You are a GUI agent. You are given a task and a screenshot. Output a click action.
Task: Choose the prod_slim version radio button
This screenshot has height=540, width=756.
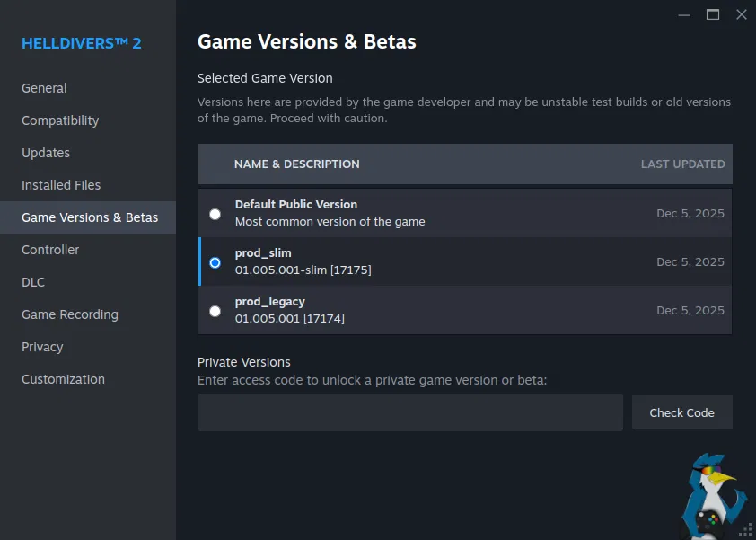215,262
